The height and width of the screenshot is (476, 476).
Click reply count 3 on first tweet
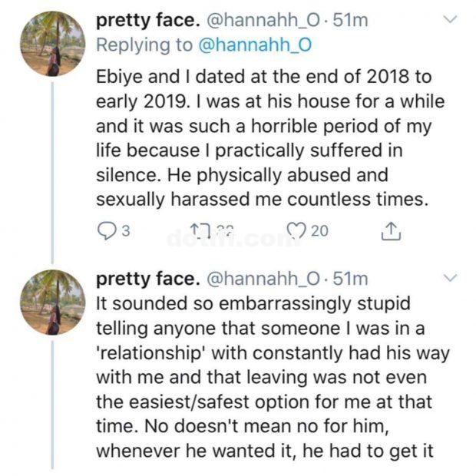tap(126, 231)
